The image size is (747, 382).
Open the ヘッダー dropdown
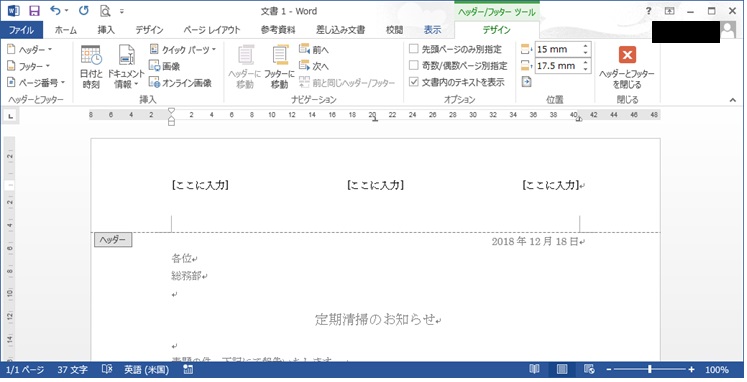click(x=30, y=50)
